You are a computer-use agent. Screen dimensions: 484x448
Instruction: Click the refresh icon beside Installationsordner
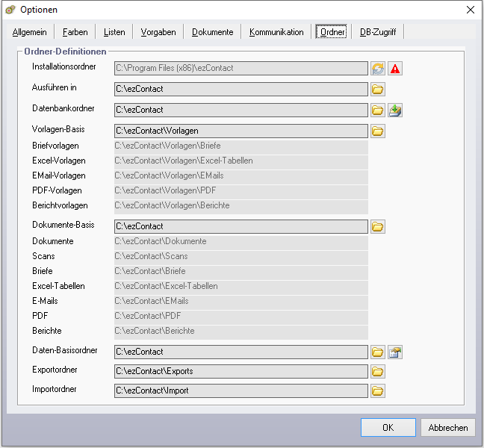tap(378, 69)
